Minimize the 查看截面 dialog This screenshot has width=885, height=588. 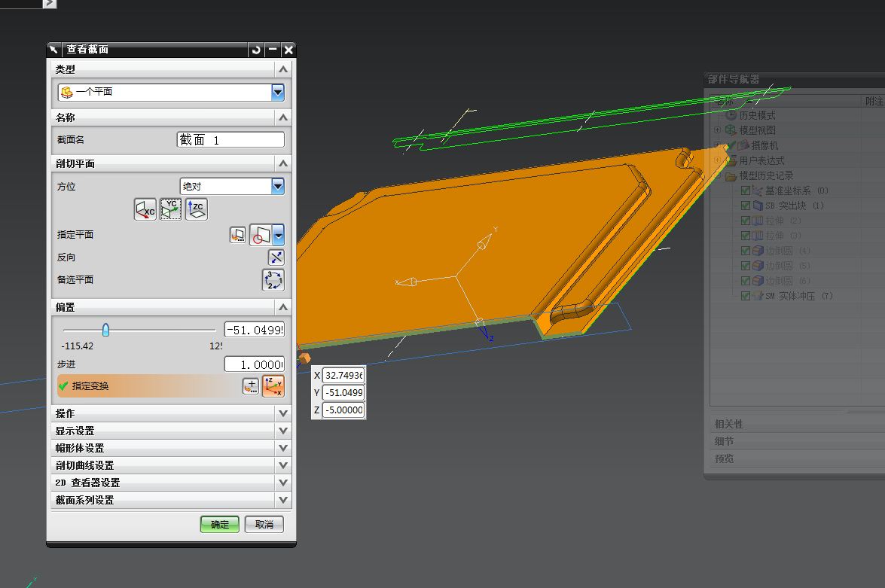pos(273,50)
